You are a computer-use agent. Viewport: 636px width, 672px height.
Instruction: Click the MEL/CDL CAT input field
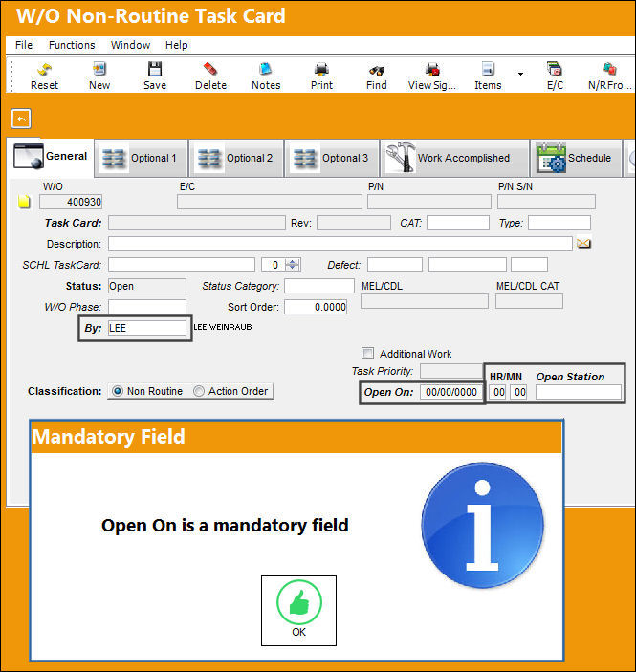point(529,301)
